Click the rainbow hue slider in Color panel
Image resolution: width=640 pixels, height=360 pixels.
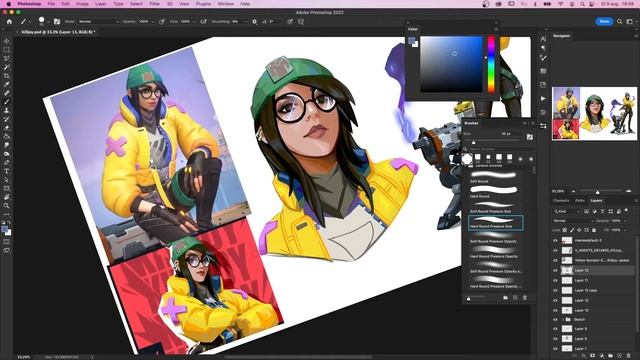coord(491,64)
